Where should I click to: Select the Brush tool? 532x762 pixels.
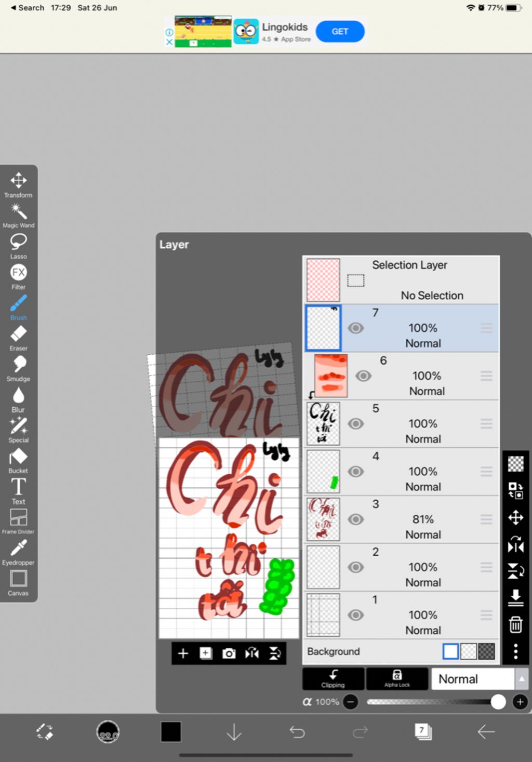point(18,308)
